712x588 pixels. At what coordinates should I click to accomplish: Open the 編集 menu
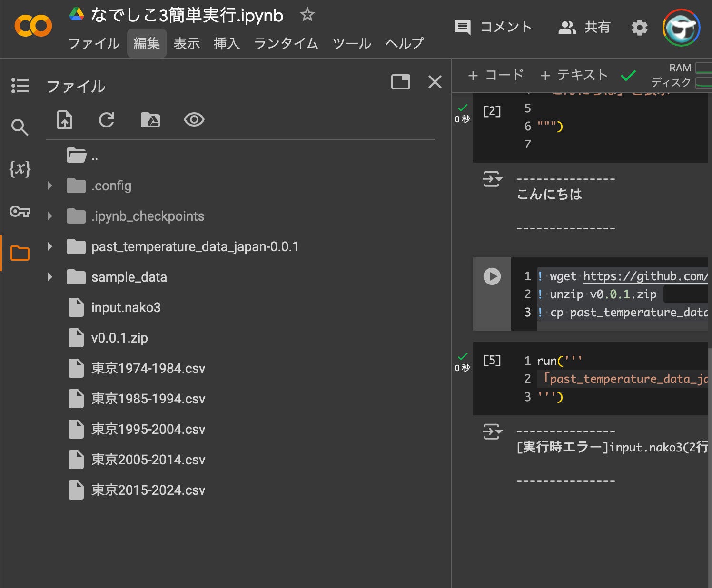[147, 43]
